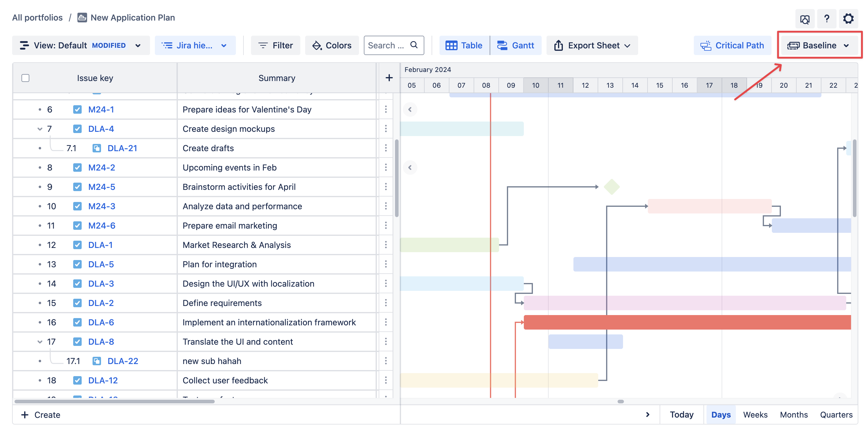Open the Baseline dropdown

(818, 45)
